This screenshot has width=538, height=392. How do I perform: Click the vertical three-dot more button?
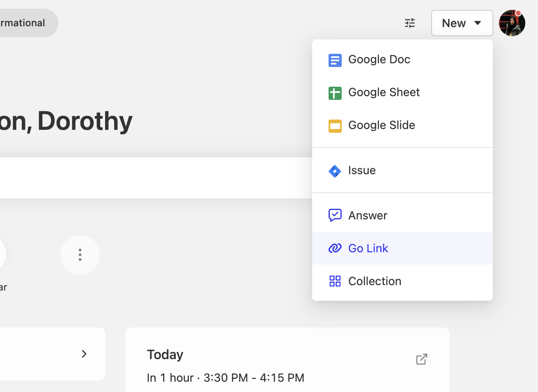pyautogui.click(x=80, y=255)
